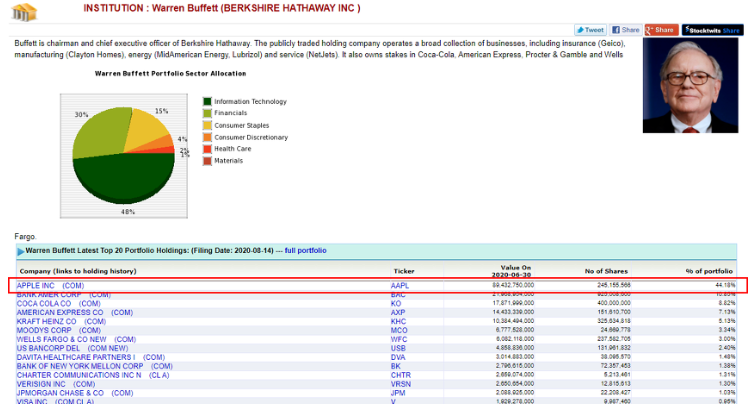Open WELLS FARGO & CO NEW link
Image resolution: width=754 pixels, height=404 pixels.
[76, 340]
